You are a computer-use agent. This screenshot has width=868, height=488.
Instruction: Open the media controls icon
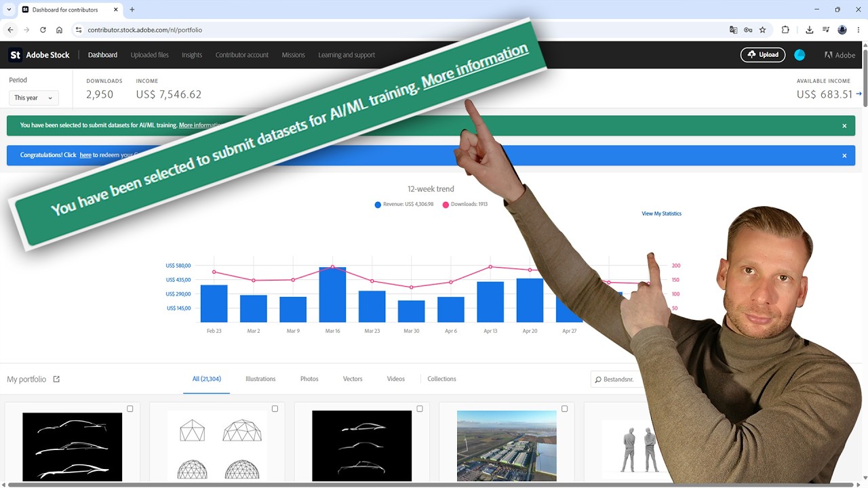[x=826, y=30]
